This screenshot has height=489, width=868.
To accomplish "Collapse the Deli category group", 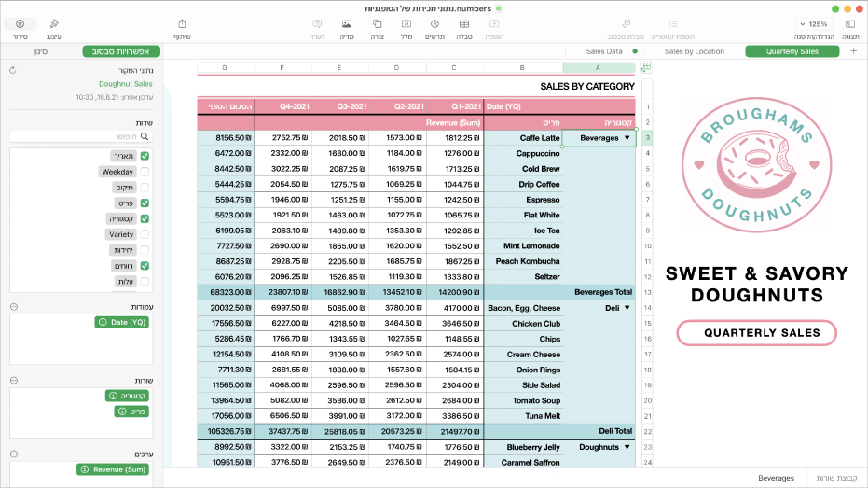I will point(627,308).
